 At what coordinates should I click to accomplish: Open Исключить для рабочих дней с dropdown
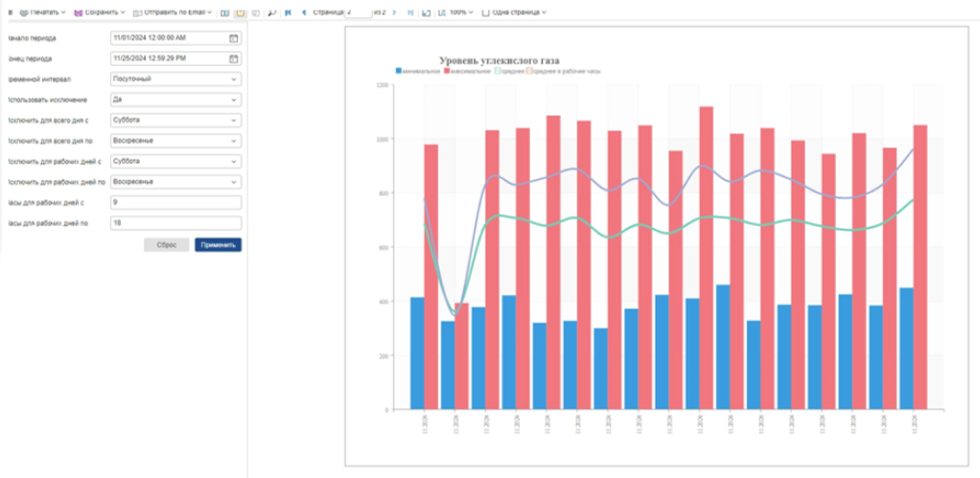(175, 161)
